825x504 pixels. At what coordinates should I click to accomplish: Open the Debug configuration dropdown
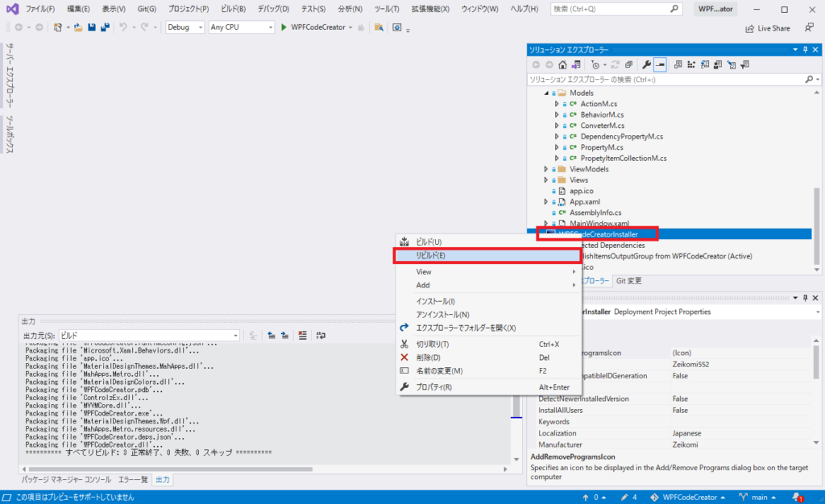click(184, 27)
